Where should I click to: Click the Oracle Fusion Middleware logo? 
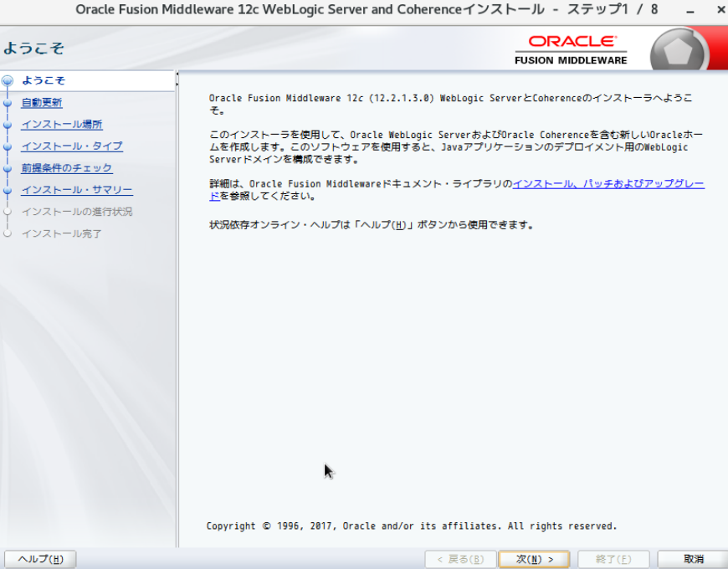point(571,50)
